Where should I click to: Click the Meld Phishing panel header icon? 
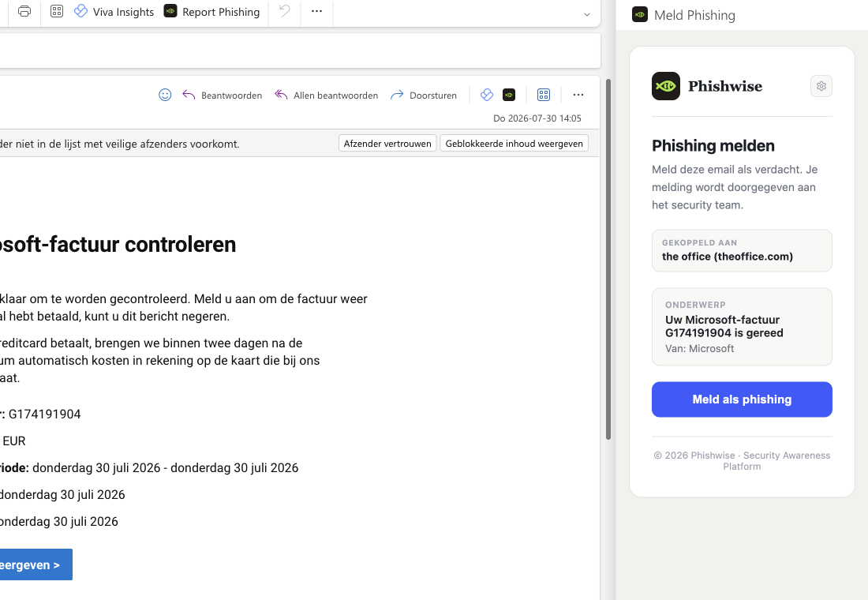tap(640, 14)
